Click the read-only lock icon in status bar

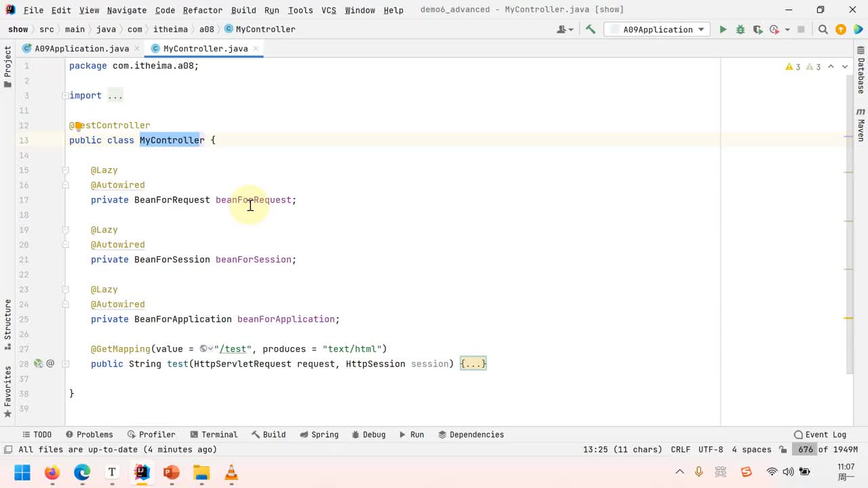783,449
